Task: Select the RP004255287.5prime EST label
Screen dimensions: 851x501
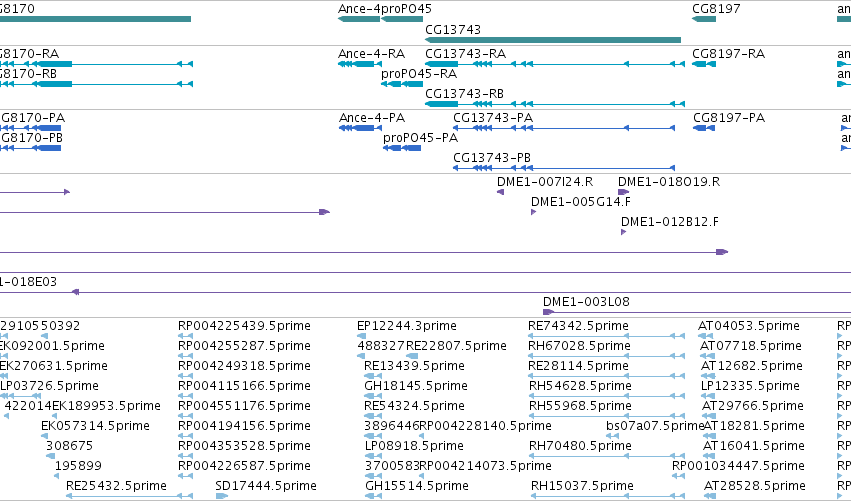Action: pyautogui.click(x=244, y=346)
